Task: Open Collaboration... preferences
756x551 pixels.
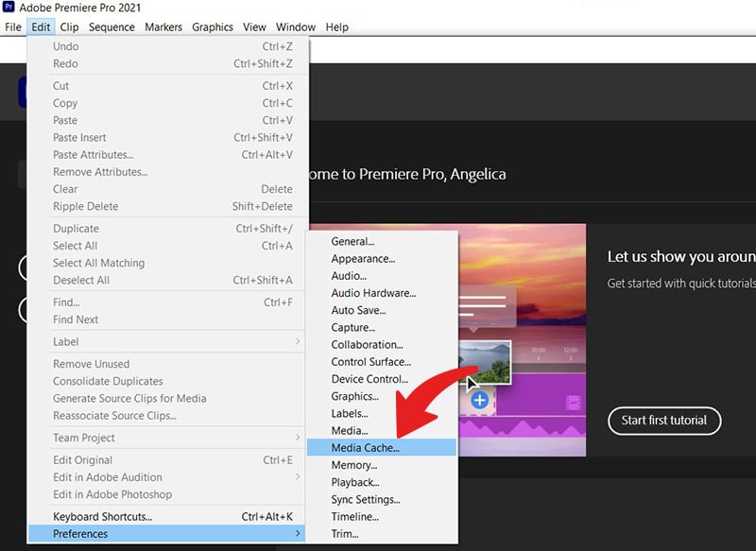Action: tap(382, 345)
